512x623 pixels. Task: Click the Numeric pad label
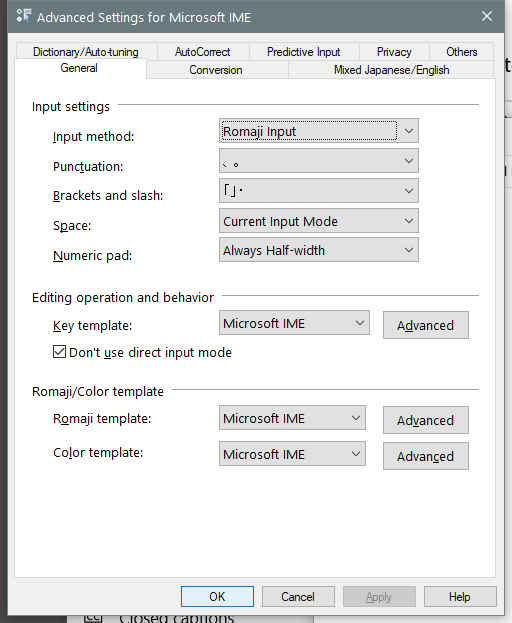click(x=93, y=255)
